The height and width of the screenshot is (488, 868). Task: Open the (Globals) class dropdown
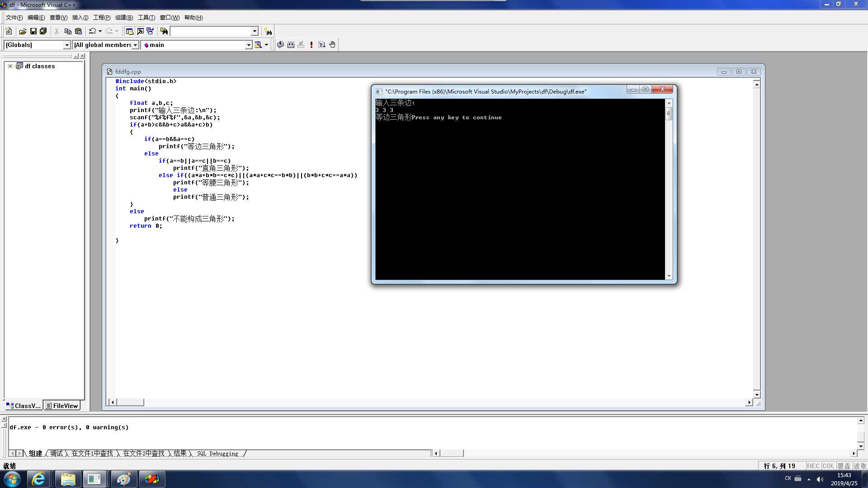click(67, 45)
